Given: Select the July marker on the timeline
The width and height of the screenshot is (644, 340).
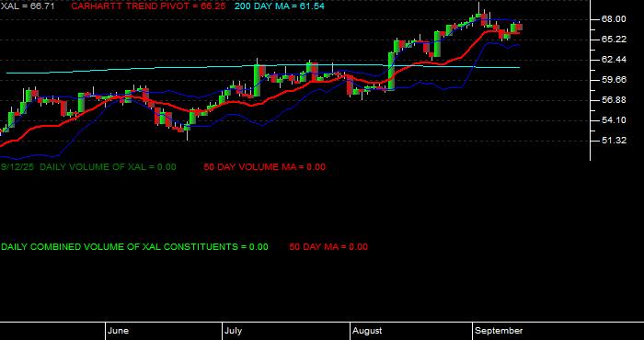Looking at the screenshot, I should pos(234,331).
